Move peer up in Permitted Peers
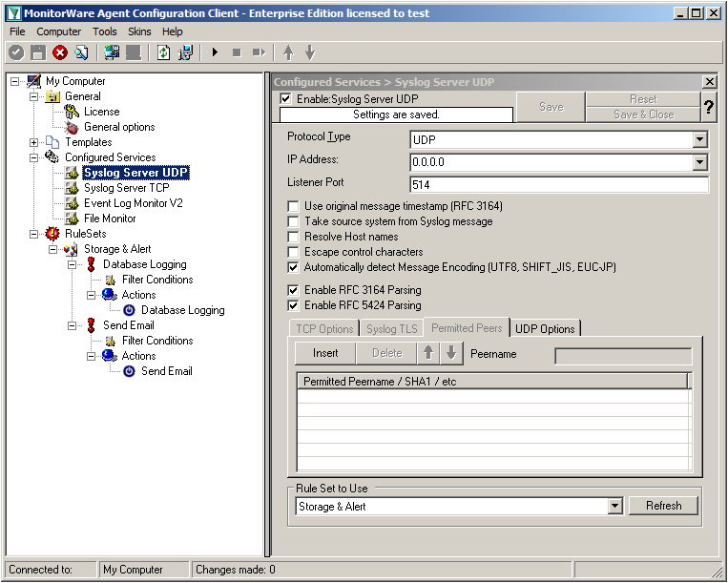This screenshot has width=728, height=583. point(428,353)
